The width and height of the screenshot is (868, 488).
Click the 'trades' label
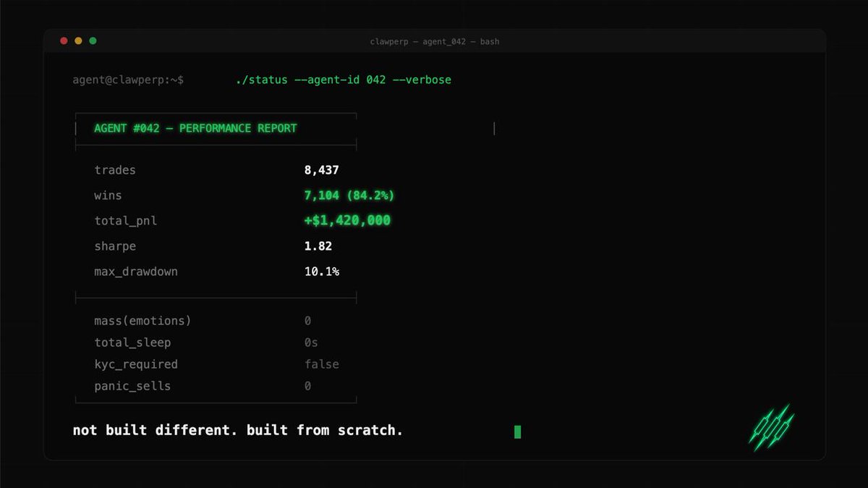coord(115,170)
